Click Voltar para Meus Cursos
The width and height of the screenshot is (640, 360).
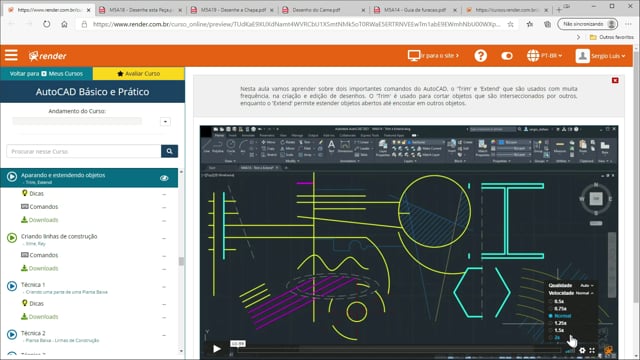click(46, 73)
